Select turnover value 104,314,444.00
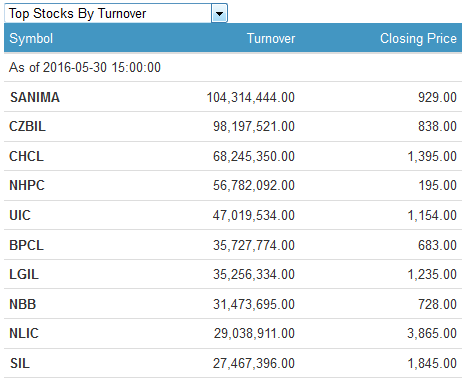 (251, 97)
